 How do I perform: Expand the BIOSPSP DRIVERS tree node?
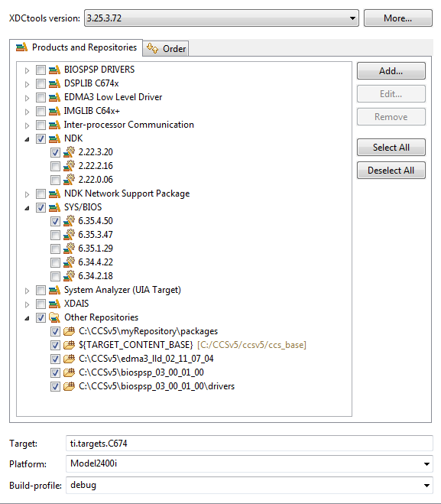pyautogui.click(x=28, y=70)
